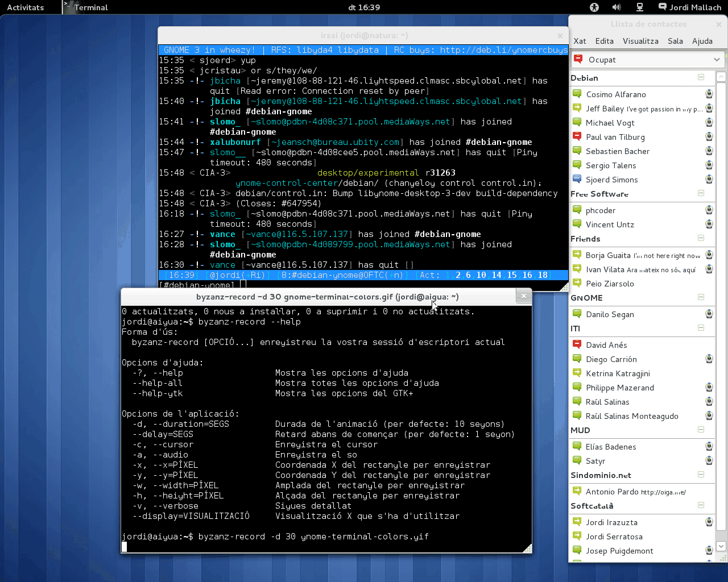The image size is (728, 582).
Task: Open the Ocupat status dropdown
Action: point(647,60)
